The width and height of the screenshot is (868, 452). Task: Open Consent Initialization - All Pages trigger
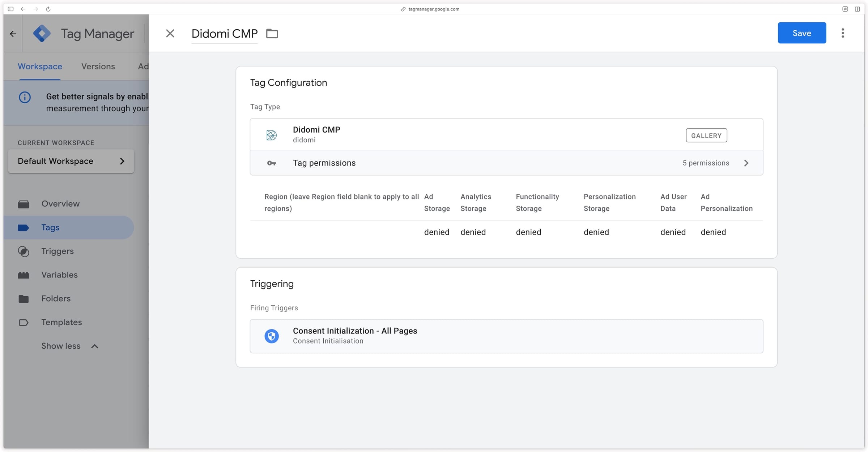pyautogui.click(x=506, y=336)
